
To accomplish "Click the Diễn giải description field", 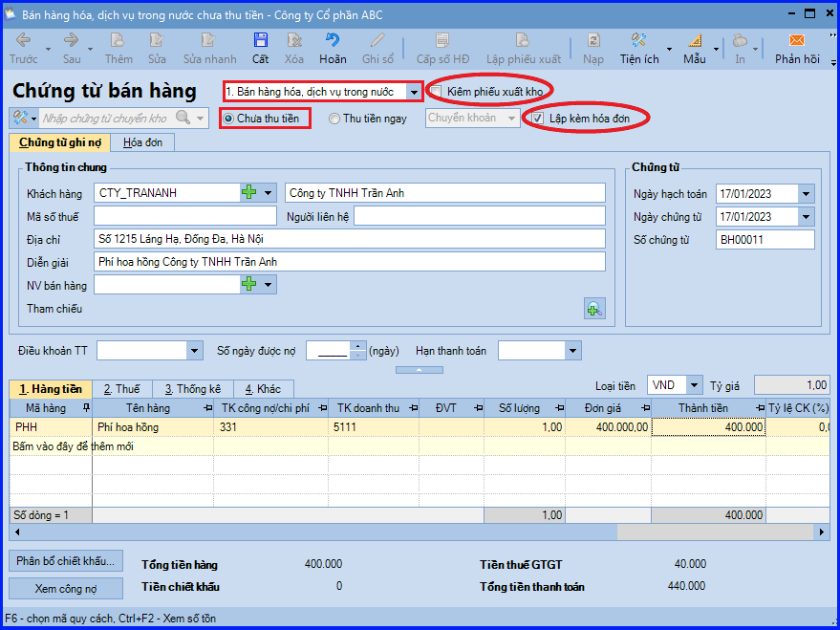I will coord(350,262).
